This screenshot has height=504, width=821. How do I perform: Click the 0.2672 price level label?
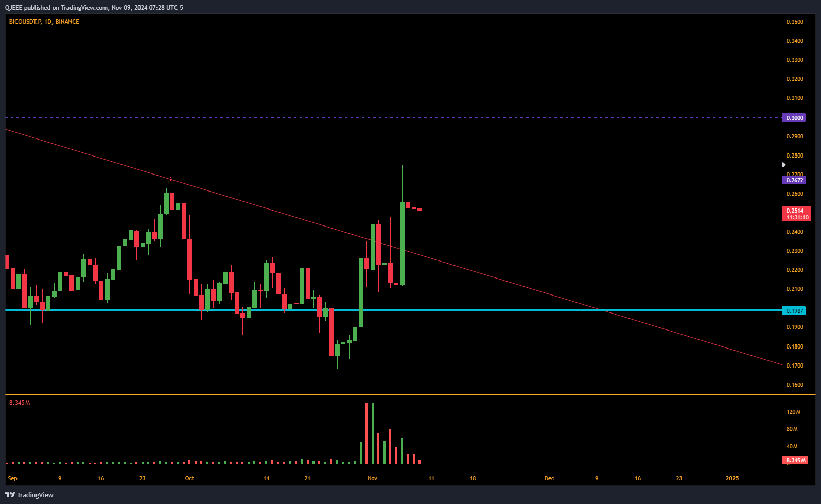tap(794, 180)
